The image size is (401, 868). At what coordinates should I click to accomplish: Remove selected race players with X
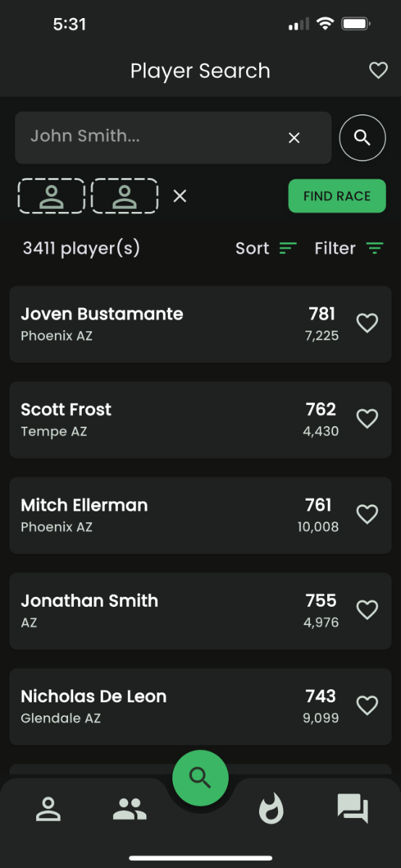[180, 196]
